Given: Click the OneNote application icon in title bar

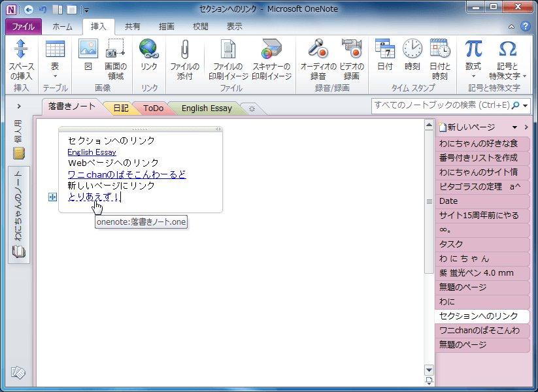Looking at the screenshot, I should 11,10.
